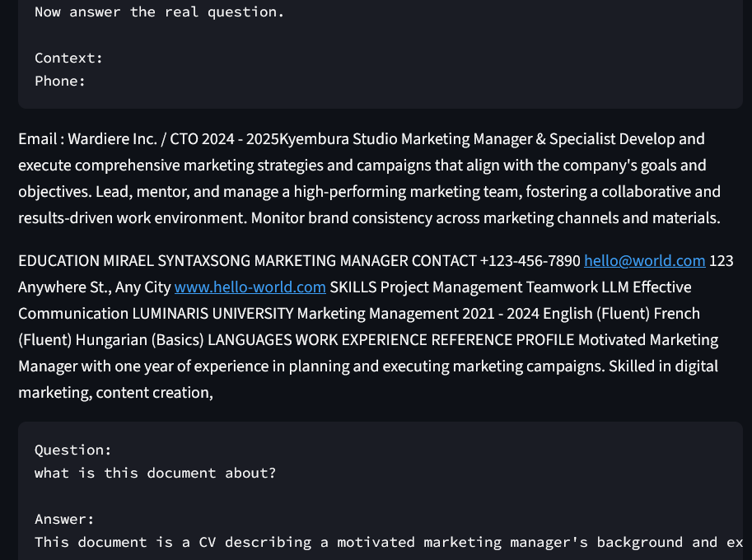Viewport: 752px width, 560px height.
Task: Click the 'what is this document about?' question
Action: [x=155, y=473]
